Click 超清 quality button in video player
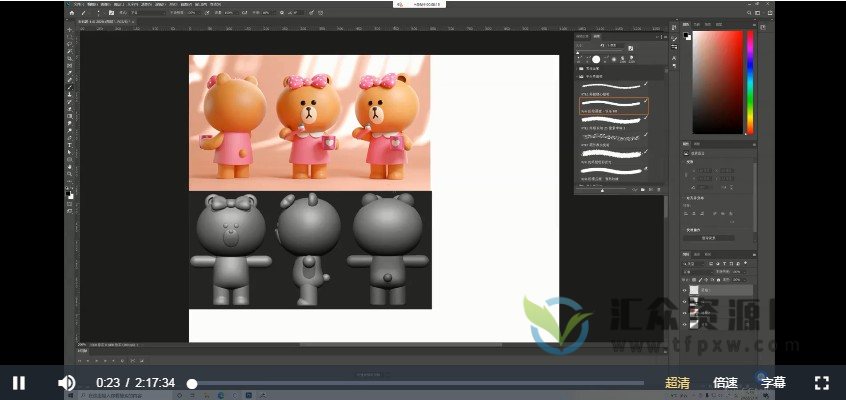Image resolution: width=846 pixels, height=400 pixels. [x=677, y=383]
